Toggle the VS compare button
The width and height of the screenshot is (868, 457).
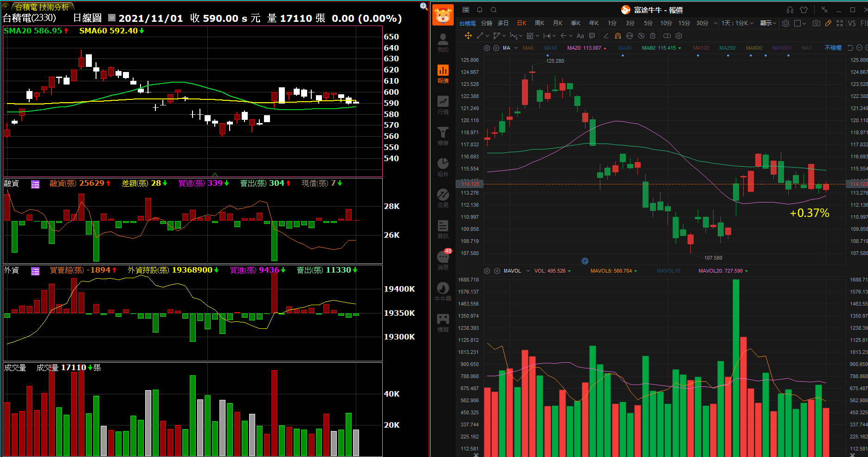[x=852, y=23]
